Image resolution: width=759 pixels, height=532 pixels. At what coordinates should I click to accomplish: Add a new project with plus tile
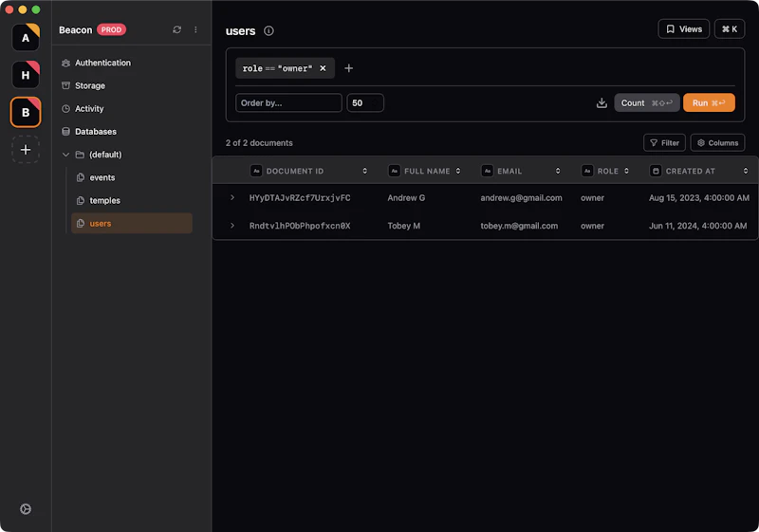click(26, 150)
